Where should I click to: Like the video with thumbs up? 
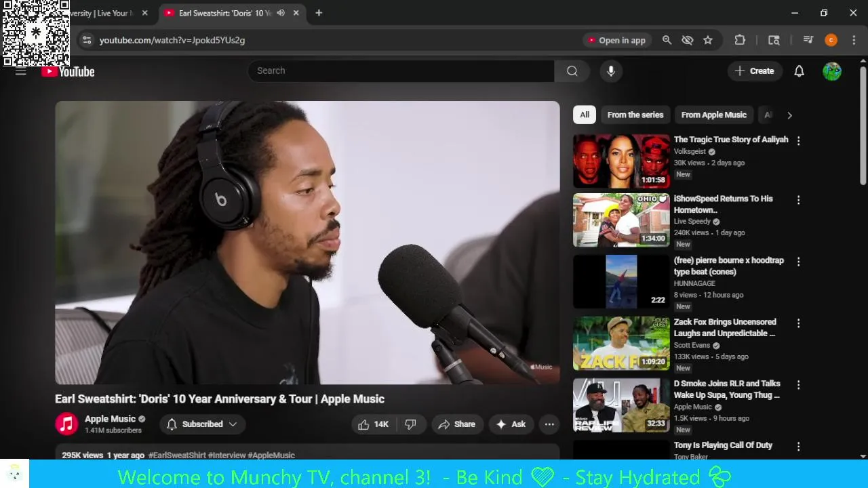point(372,424)
